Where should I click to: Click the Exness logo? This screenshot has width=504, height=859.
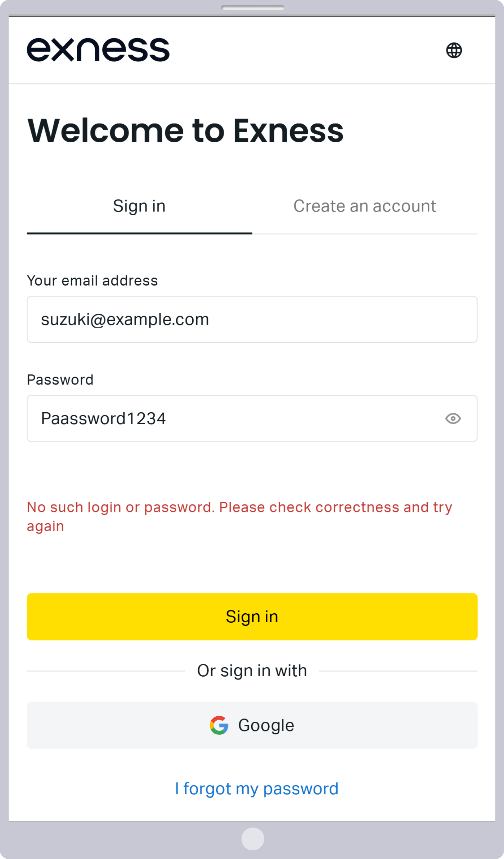point(98,50)
